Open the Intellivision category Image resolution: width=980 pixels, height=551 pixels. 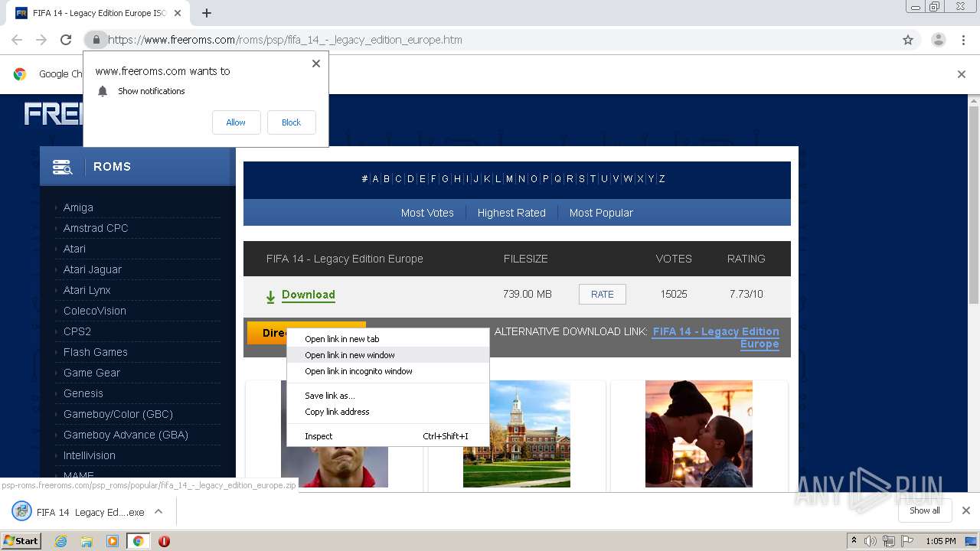(x=90, y=455)
